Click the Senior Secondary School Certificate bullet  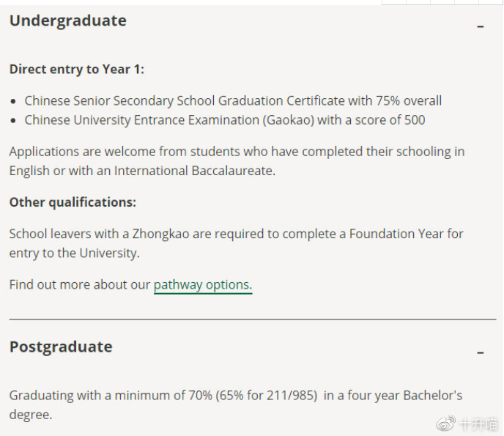pos(233,101)
